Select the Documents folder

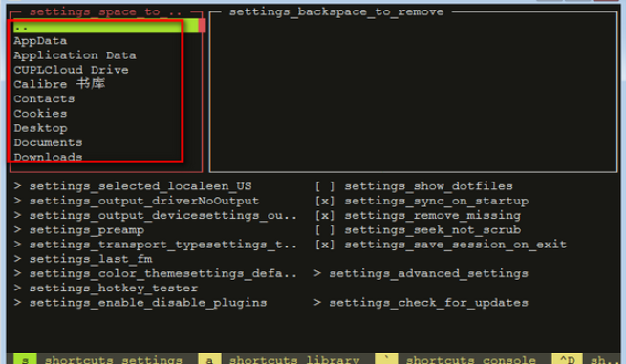[x=48, y=142]
